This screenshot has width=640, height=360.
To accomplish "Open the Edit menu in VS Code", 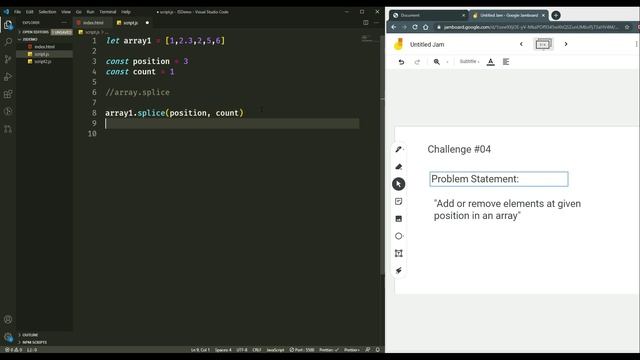I will [30, 12].
